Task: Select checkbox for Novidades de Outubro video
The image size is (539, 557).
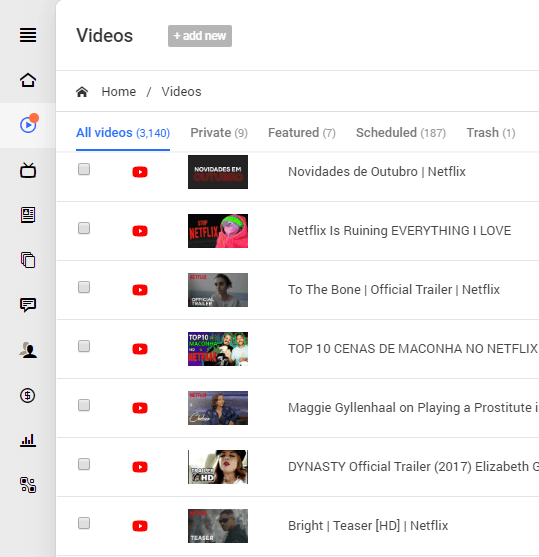Action: (84, 169)
